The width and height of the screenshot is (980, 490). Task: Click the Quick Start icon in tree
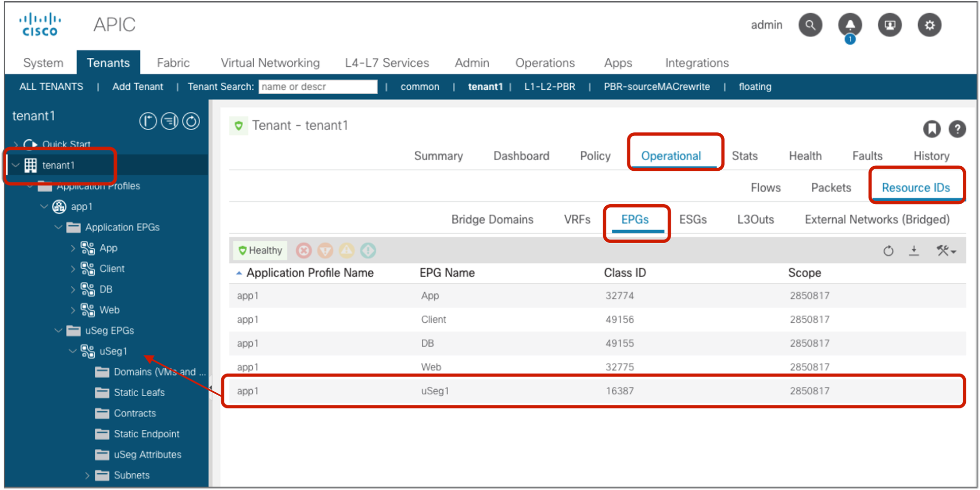(30, 144)
